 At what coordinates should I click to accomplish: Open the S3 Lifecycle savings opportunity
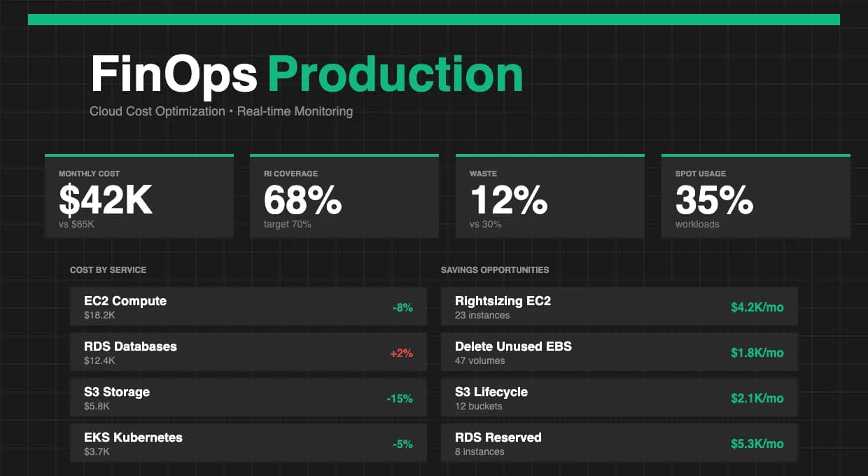coord(619,398)
